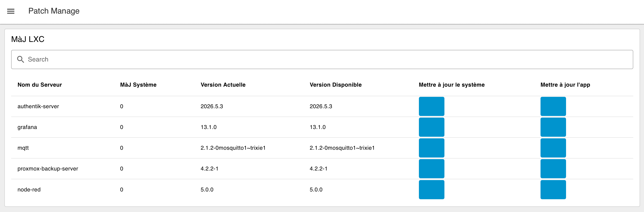Image resolution: width=644 pixels, height=212 pixels.
Task: Click node-red MàJ Système value 0
Action: (x=121, y=189)
